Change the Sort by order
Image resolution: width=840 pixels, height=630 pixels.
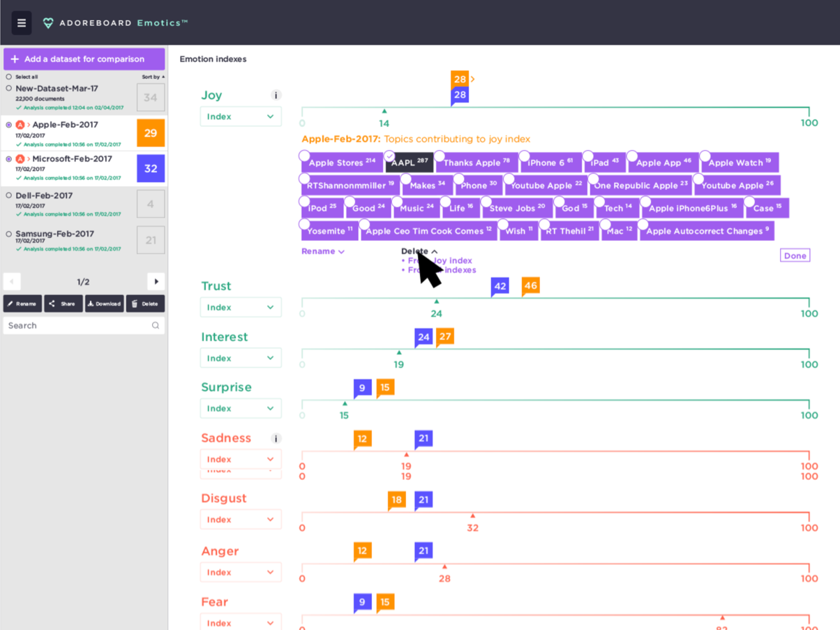pos(153,77)
